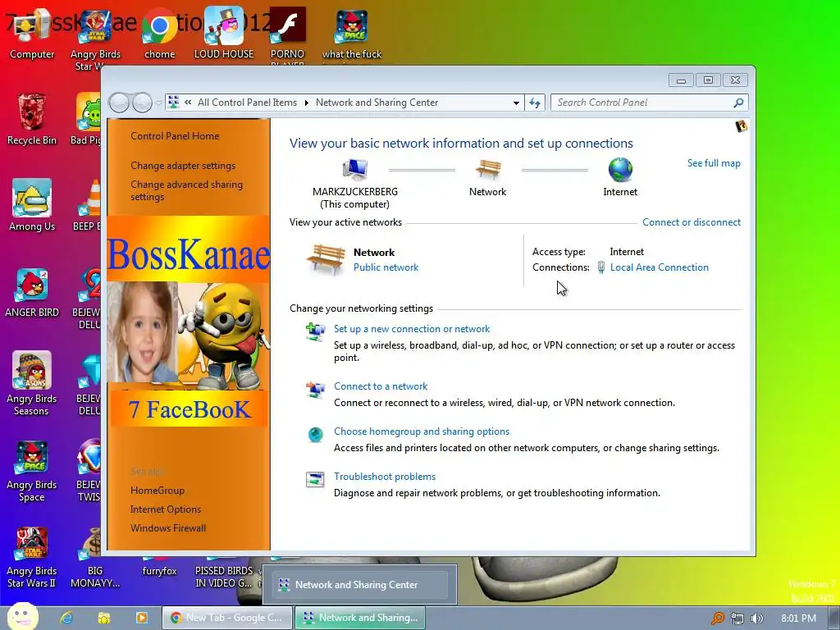Click Network and Sharing Center breadcrumb
The width and height of the screenshot is (840, 630).
tap(377, 103)
